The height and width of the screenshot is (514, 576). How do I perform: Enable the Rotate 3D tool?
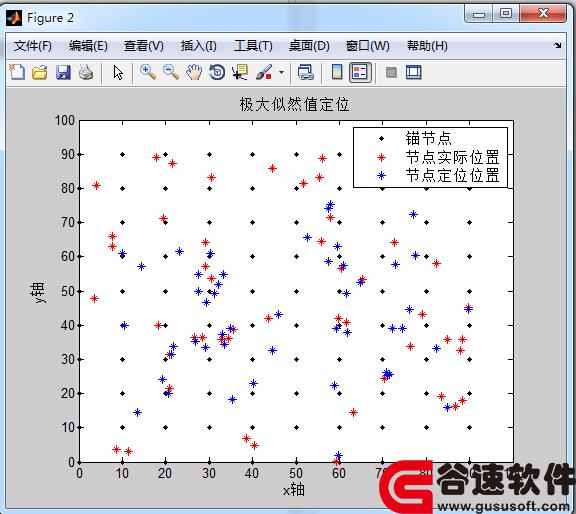click(217, 72)
